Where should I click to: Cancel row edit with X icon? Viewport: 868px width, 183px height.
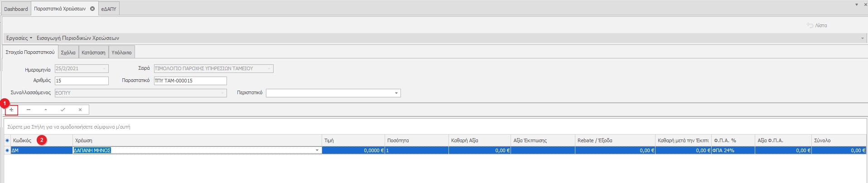click(80, 110)
